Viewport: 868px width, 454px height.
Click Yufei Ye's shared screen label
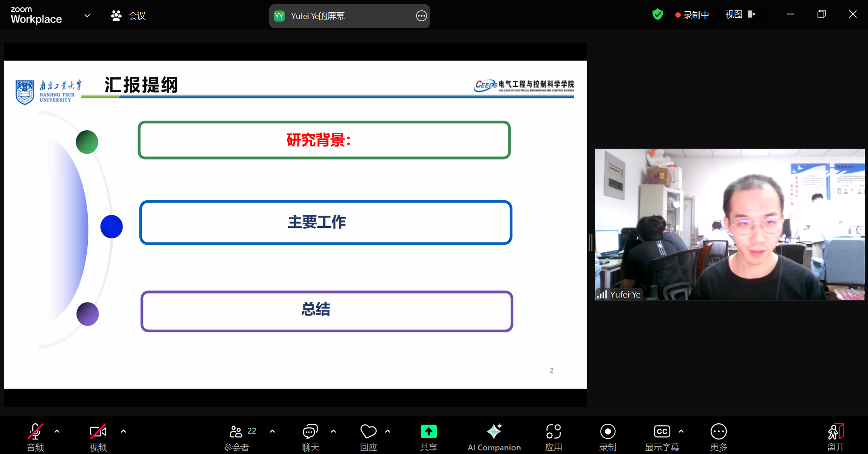318,16
